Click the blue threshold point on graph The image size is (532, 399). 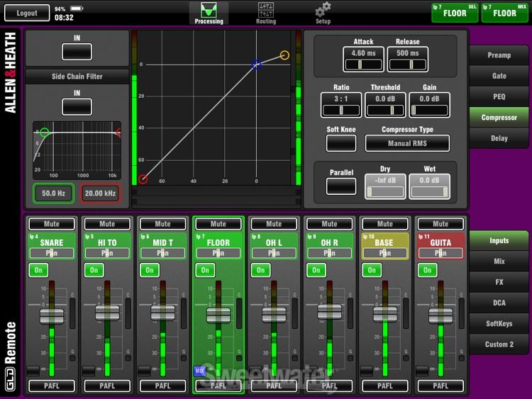(x=257, y=64)
